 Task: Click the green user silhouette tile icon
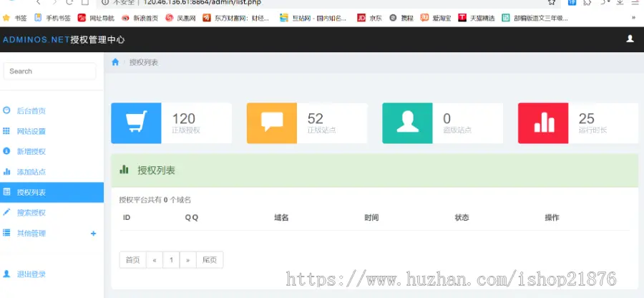[407, 123]
